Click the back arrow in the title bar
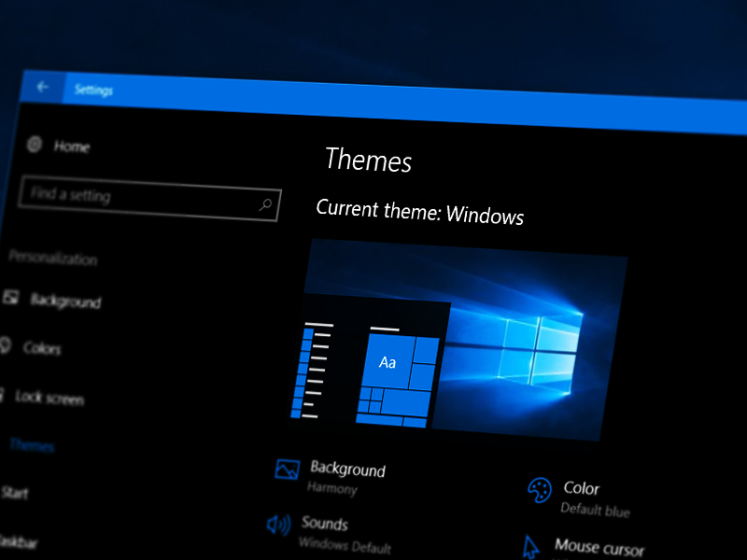The width and height of the screenshot is (747, 560). click(42, 87)
